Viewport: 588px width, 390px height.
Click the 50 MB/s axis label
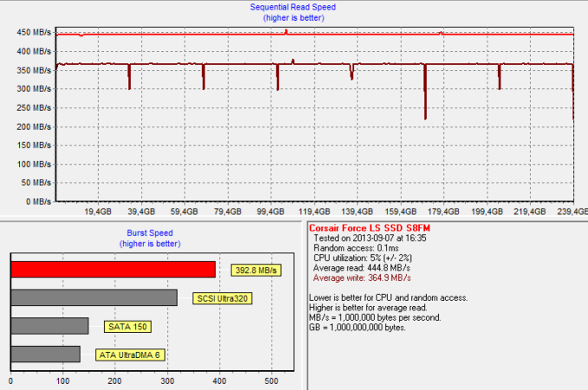(36, 183)
